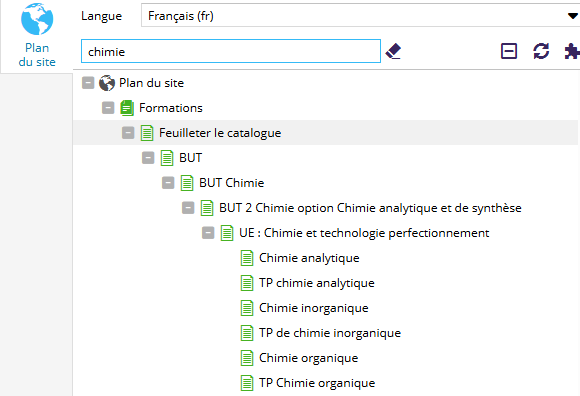Select the TP de chimie inorganique page
Screen dimensions: 580x396
tap(330, 333)
